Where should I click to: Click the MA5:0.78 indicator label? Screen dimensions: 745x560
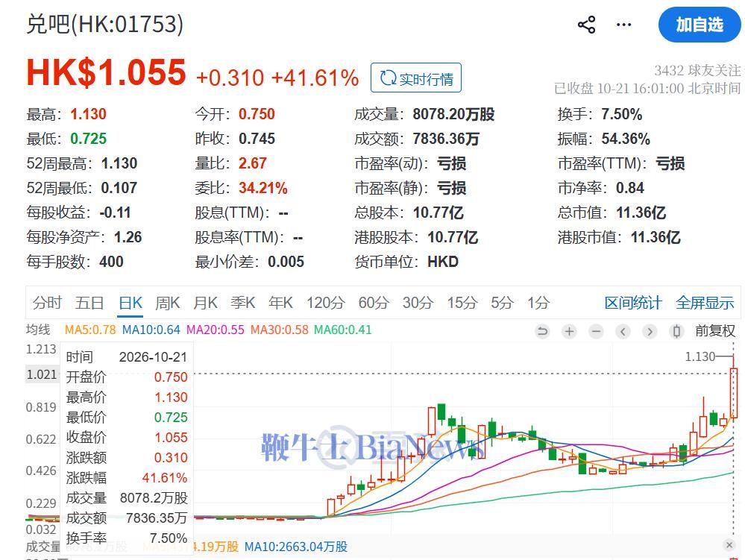pyautogui.click(x=90, y=330)
